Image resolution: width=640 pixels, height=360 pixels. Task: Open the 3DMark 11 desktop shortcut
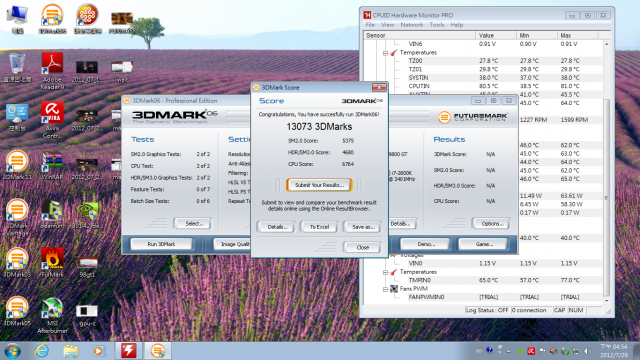pyautogui.click(x=17, y=165)
